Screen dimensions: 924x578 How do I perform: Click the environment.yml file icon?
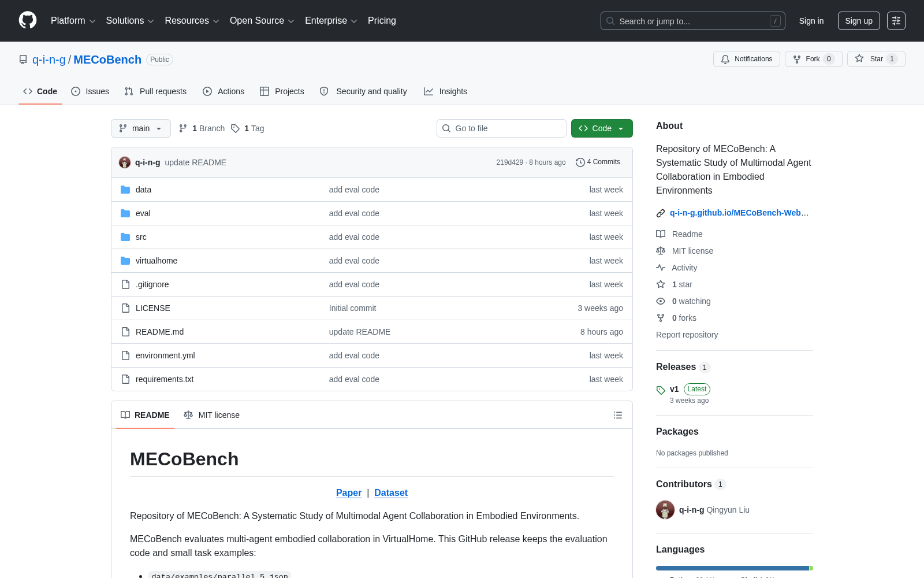pyautogui.click(x=125, y=355)
